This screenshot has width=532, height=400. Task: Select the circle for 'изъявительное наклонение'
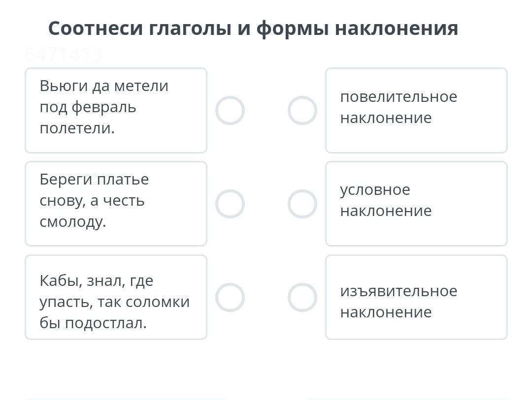pyautogui.click(x=302, y=297)
